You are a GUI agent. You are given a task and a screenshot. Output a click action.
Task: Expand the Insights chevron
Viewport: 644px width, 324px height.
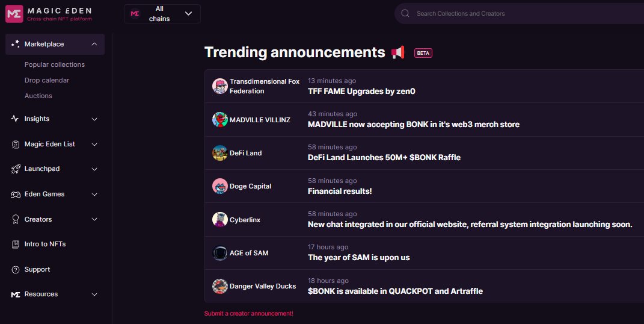[x=94, y=119]
